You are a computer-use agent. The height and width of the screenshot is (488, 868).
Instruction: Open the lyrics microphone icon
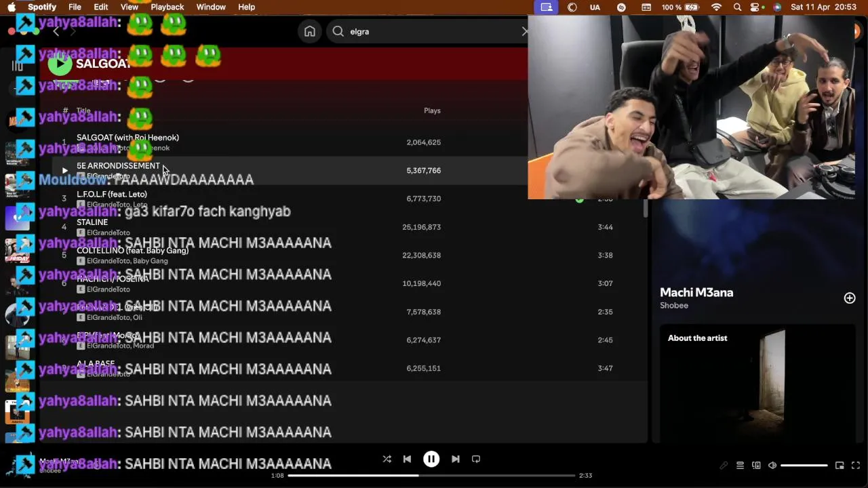[x=724, y=466]
